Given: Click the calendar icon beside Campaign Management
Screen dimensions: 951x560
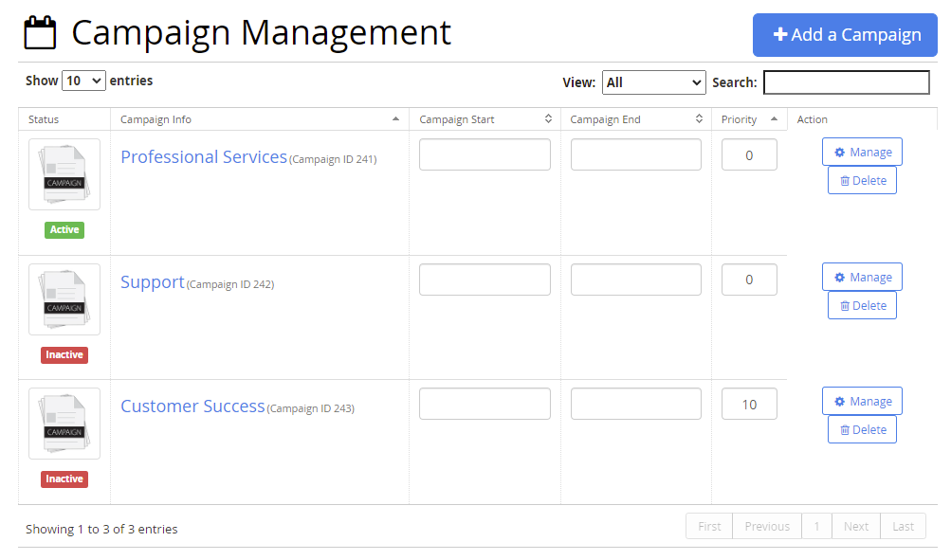Looking at the screenshot, I should pos(40,33).
